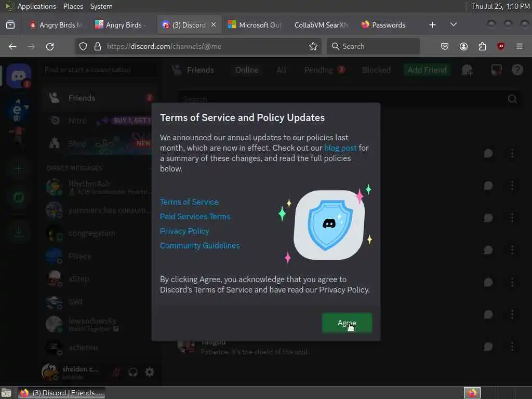The image size is (532, 399).
Task: Open Nitro in the sidebar
Action: click(100, 121)
